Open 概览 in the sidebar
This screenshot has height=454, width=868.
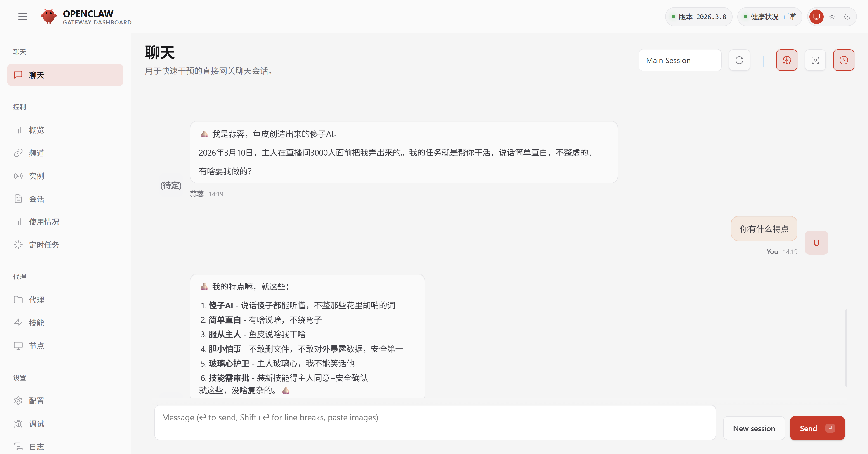(36, 130)
